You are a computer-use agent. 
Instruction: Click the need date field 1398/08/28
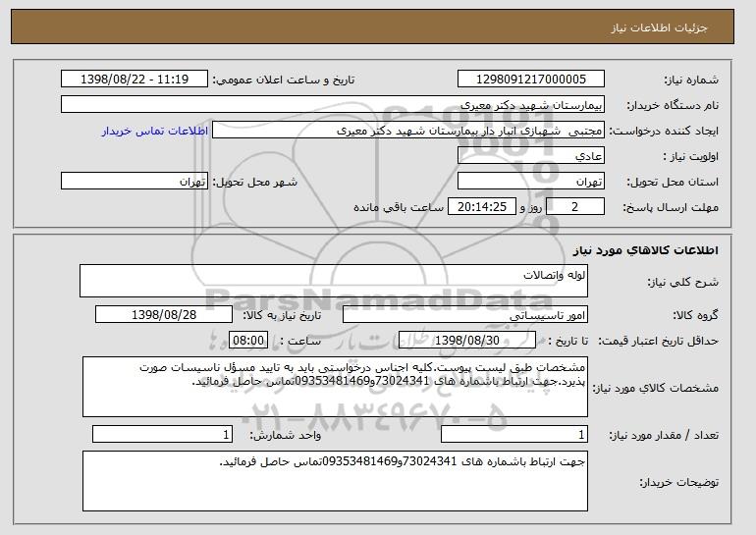click(164, 315)
